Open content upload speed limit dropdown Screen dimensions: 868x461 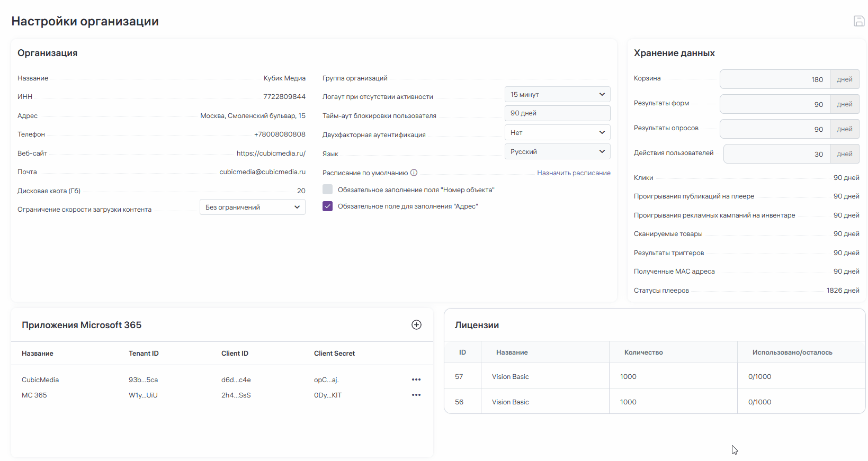pos(252,207)
